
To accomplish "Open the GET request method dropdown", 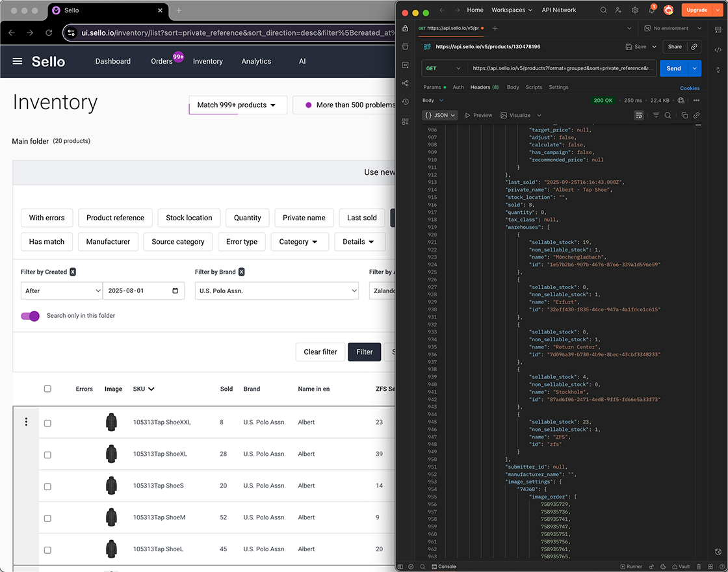I will click(444, 68).
